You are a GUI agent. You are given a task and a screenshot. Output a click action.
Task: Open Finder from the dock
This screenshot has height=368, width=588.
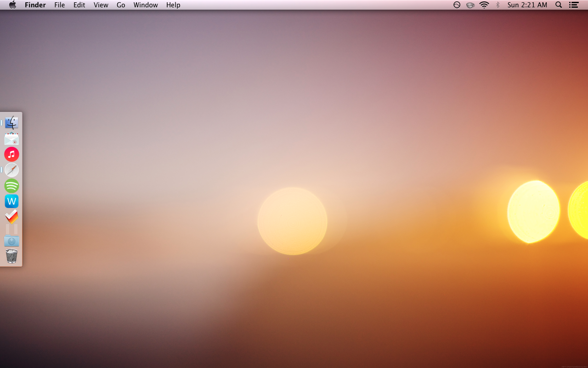click(x=11, y=123)
